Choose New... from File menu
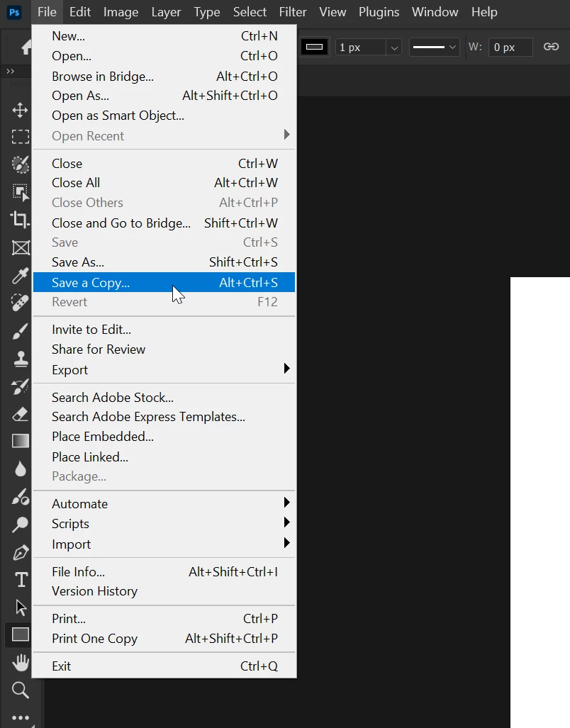Screen dimensions: 570x728 coord(164,36)
